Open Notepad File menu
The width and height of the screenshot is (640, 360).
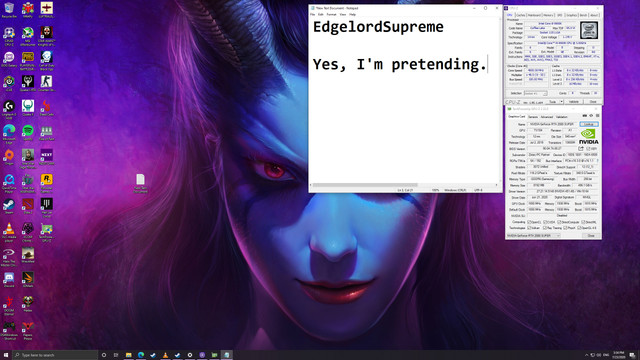tap(313, 14)
